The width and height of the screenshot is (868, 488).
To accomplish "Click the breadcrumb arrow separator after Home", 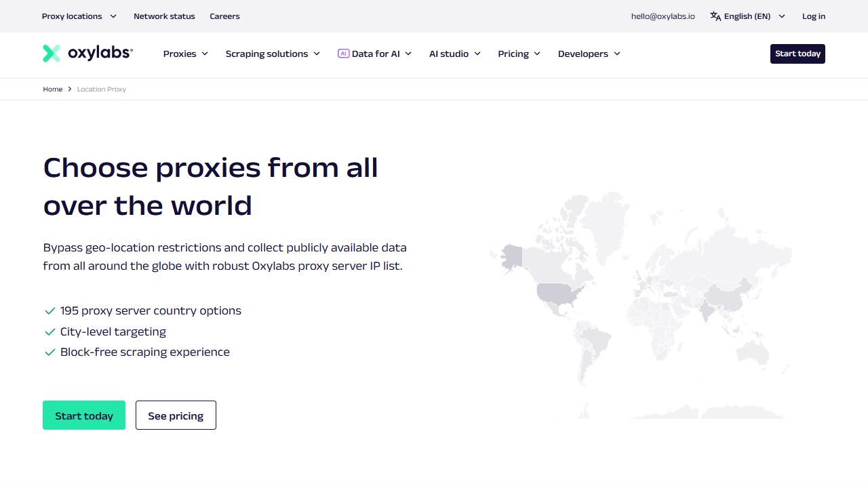I will 70,89.
